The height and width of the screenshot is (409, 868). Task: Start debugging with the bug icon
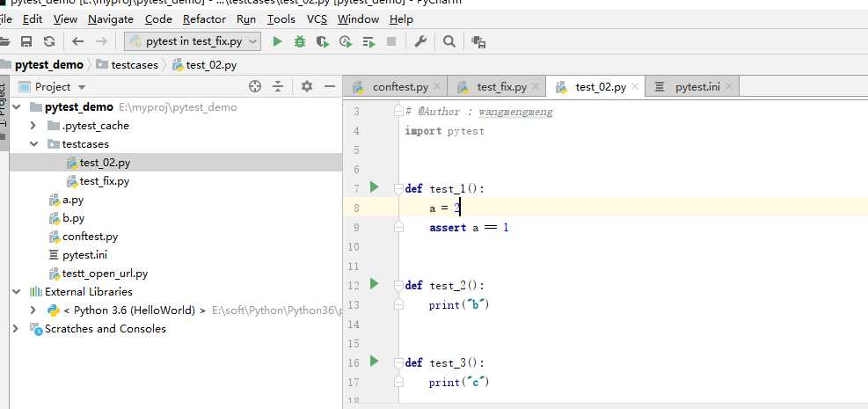tap(300, 41)
